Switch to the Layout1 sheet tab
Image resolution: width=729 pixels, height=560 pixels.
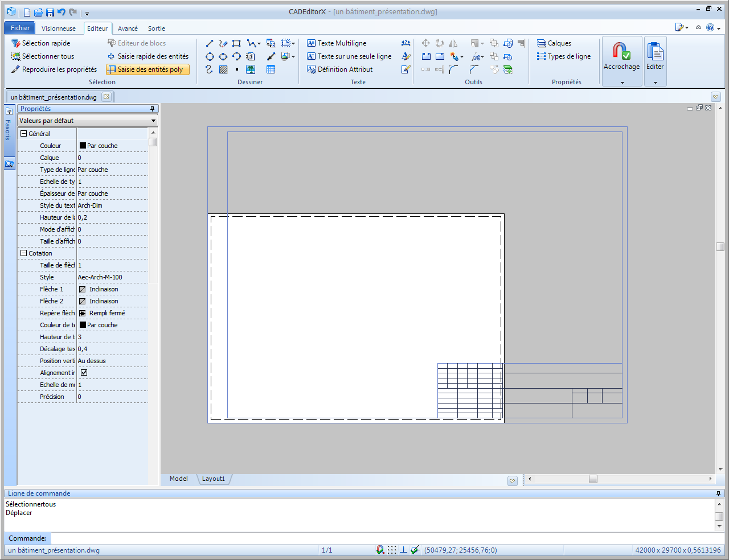coord(214,479)
